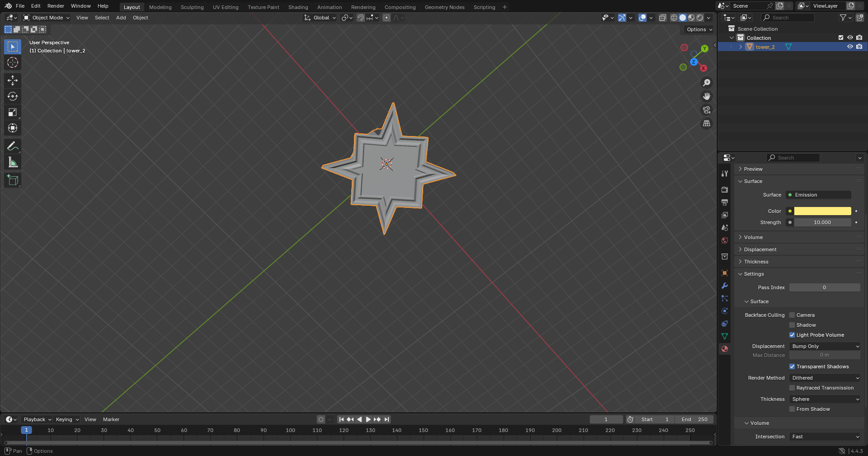
Task: Select the Add Cube tool
Action: point(13,180)
